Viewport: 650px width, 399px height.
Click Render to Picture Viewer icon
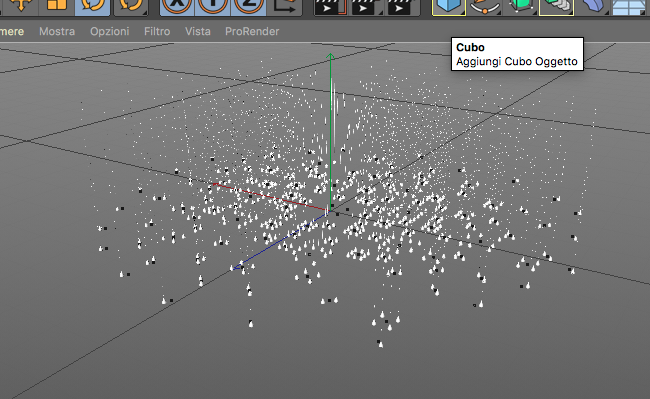366,6
